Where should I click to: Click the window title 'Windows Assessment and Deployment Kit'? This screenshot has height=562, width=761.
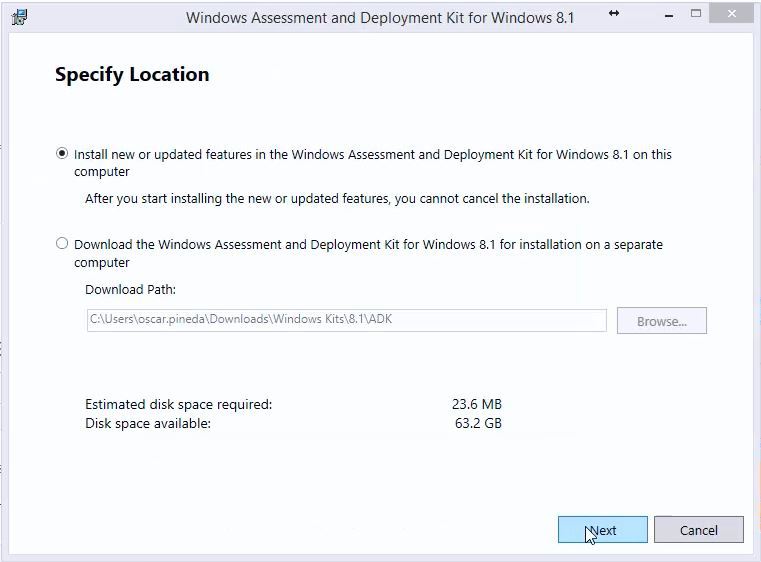(x=380, y=18)
